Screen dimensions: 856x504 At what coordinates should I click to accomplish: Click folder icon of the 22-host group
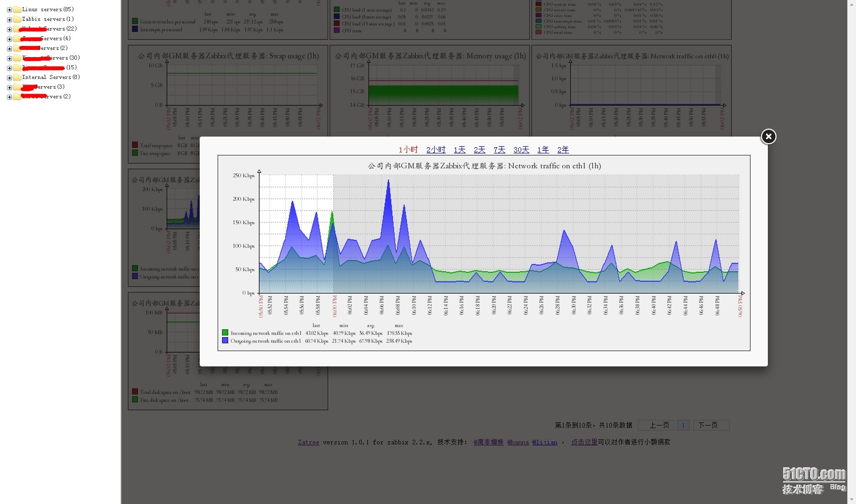coord(17,29)
